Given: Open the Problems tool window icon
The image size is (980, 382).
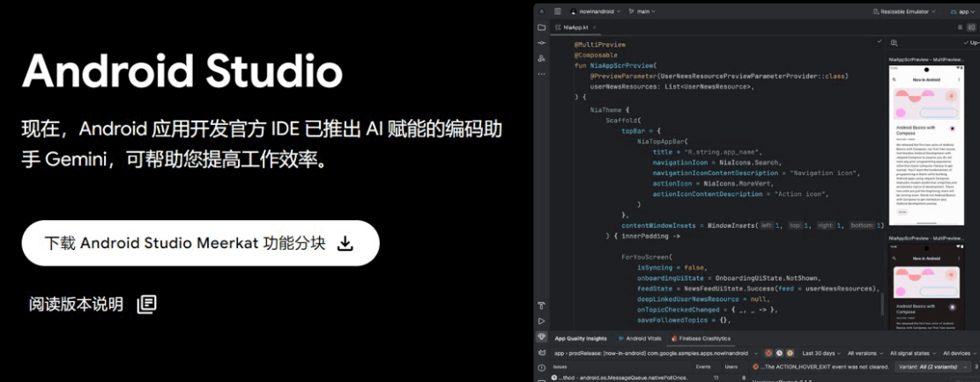Looking at the screenshot, I should 541,368.
